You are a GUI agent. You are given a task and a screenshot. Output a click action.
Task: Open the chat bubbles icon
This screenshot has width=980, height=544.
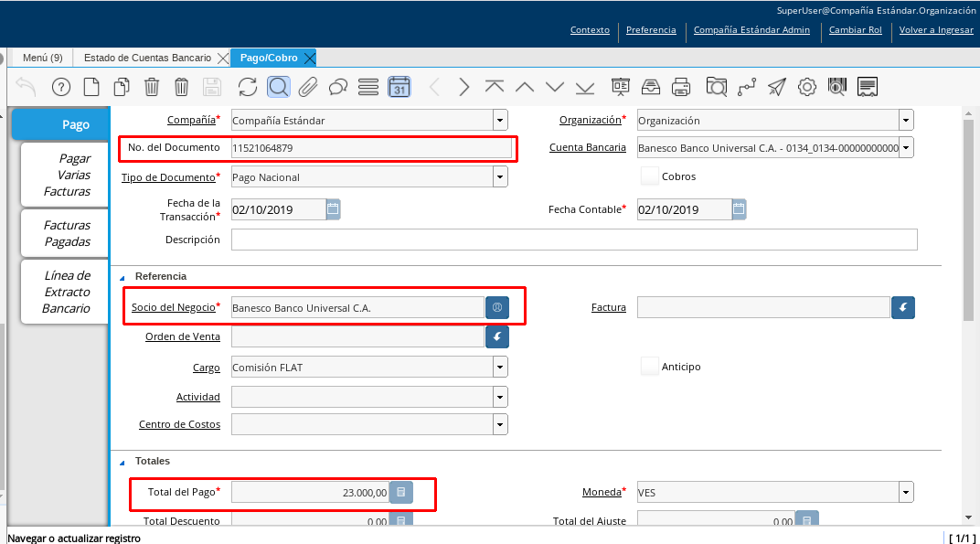click(x=338, y=87)
